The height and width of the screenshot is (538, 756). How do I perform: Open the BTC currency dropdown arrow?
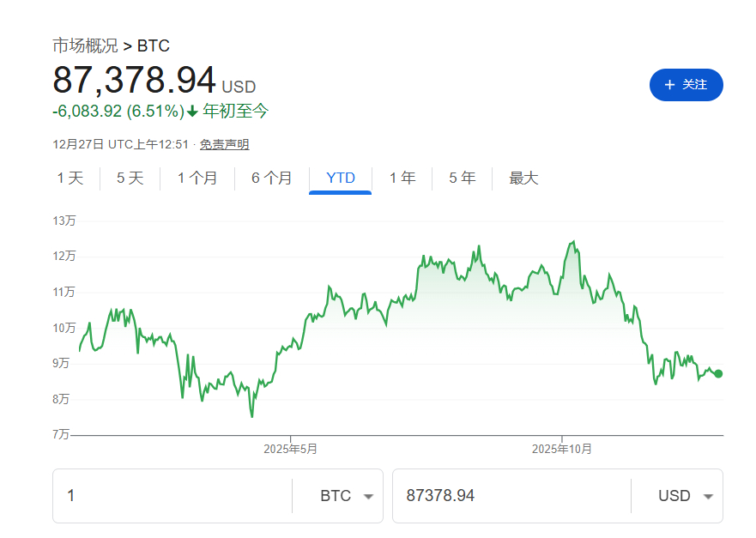pyautogui.click(x=368, y=496)
